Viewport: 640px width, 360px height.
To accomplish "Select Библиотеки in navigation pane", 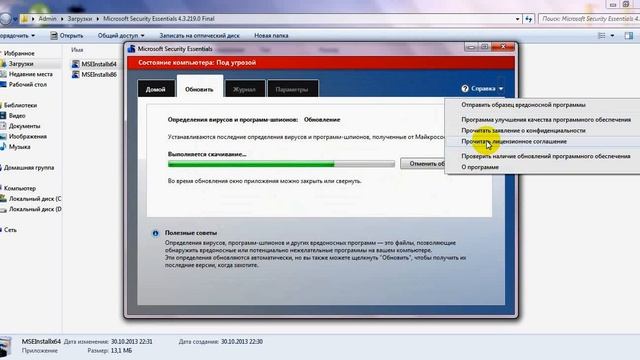I will 20,105.
